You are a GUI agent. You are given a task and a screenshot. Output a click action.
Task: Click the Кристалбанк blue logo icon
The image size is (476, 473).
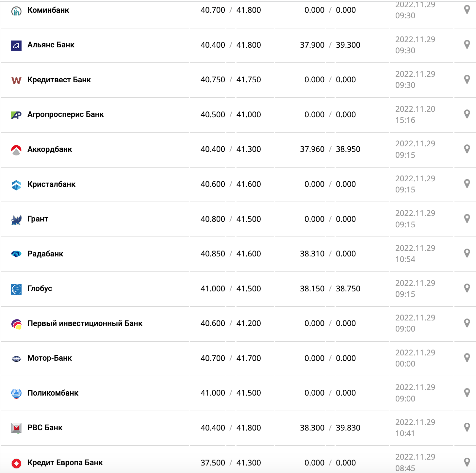point(16,185)
